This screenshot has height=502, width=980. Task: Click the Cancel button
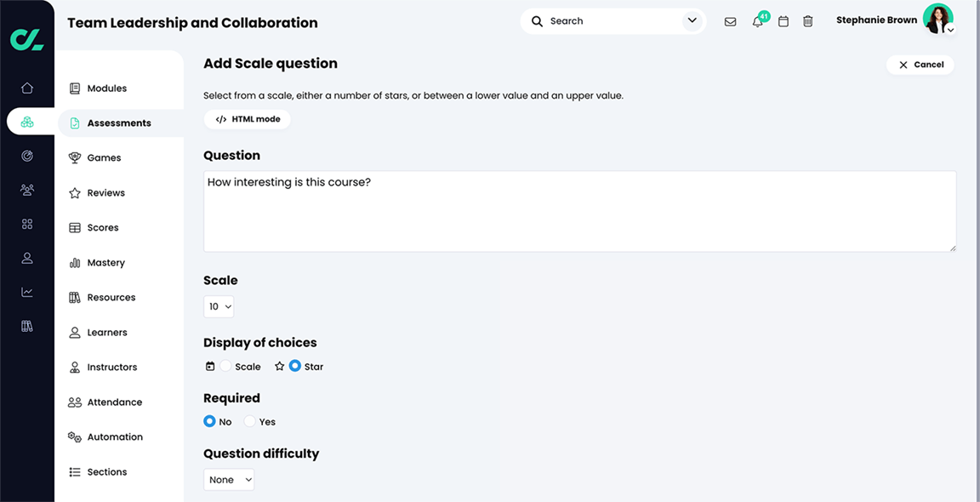tap(920, 65)
